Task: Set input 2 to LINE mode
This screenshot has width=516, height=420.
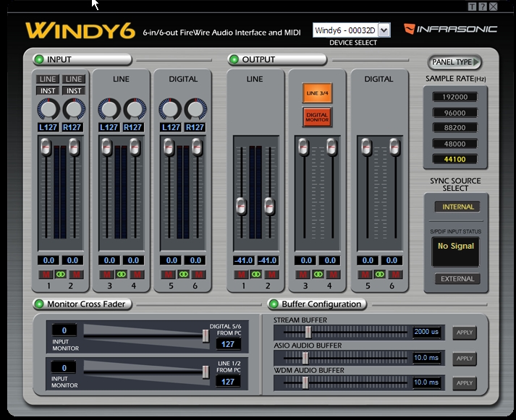Action: (74, 79)
